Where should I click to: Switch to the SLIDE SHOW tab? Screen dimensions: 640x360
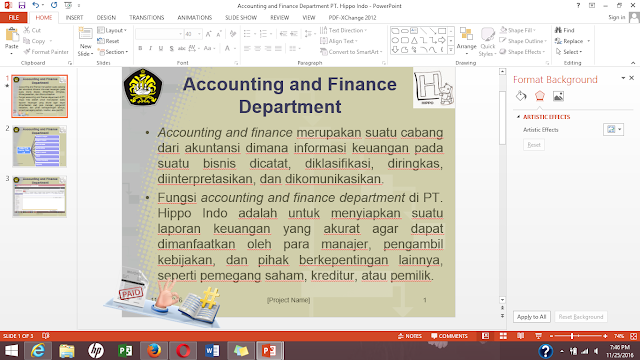(241, 18)
